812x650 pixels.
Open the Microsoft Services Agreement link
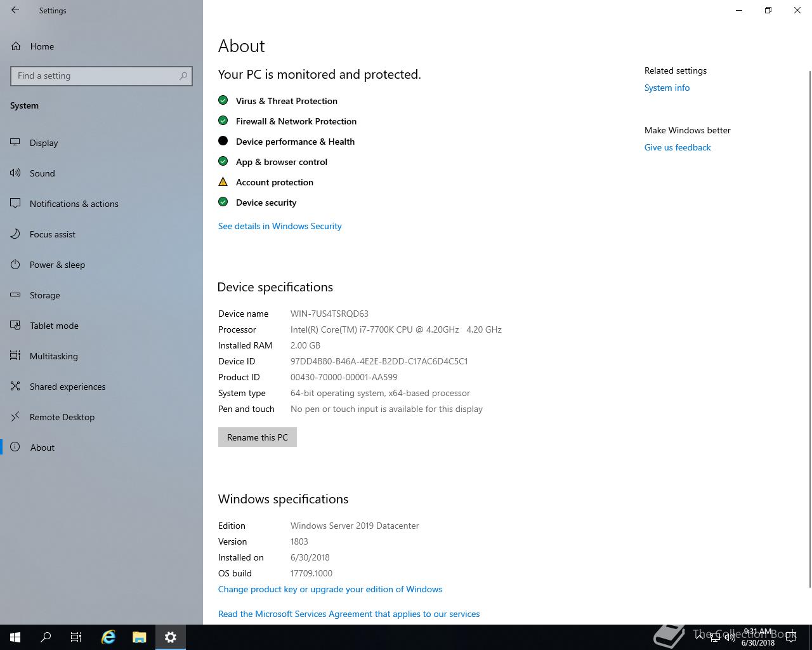click(x=349, y=614)
